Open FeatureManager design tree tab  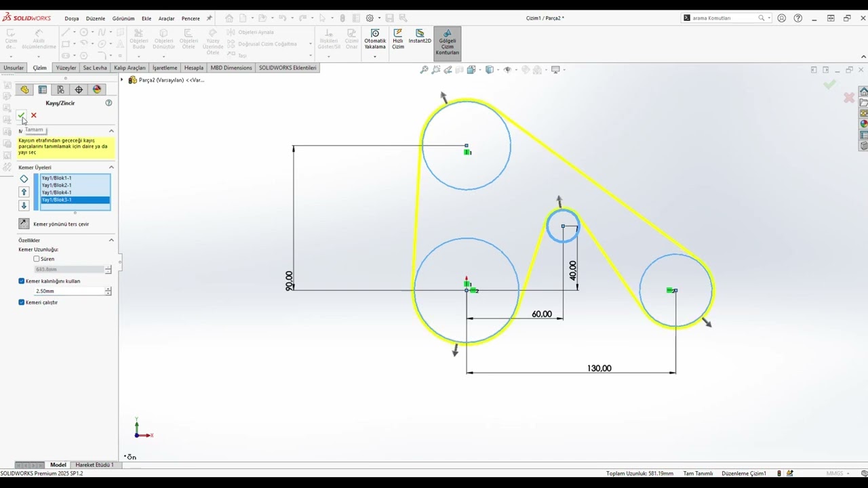[24, 89]
